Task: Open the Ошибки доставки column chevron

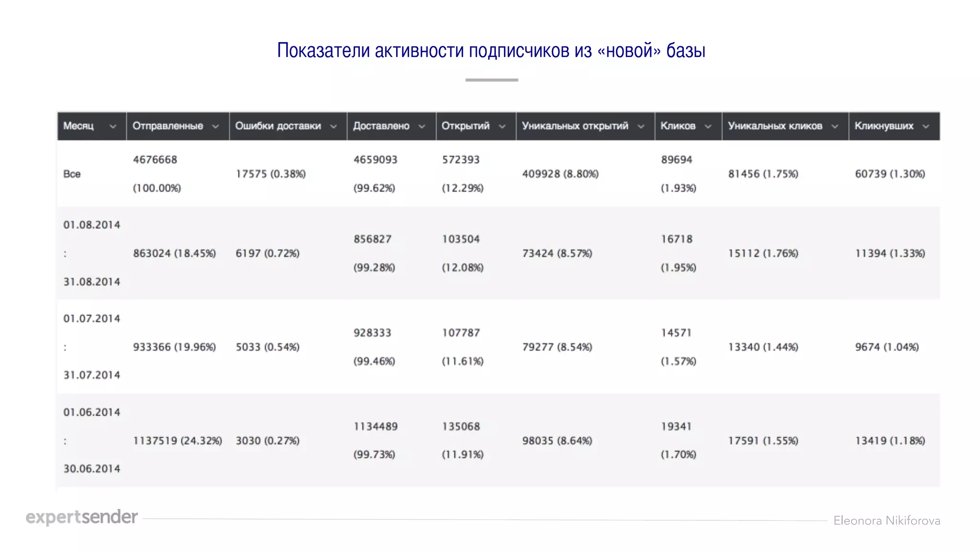Action: [334, 127]
